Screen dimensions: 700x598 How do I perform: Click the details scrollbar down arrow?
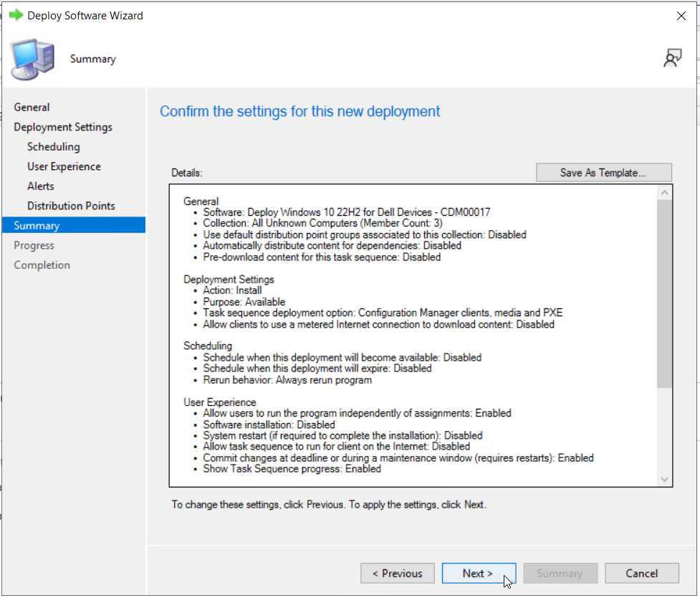(664, 479)
